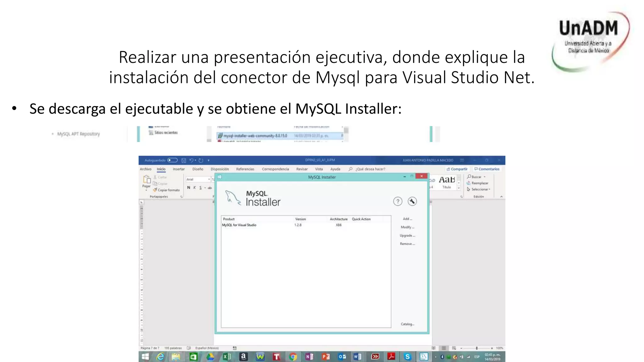Viewport: 644px width, 362px height.
Task: Switch to Word web layout view icon
Action: point(454,348)
